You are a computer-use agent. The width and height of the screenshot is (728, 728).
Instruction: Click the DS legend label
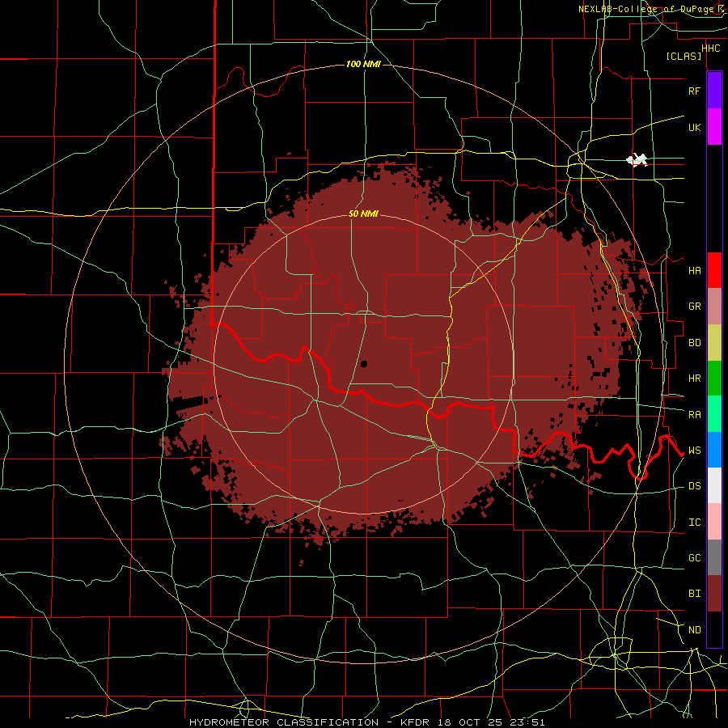point(694,486)
